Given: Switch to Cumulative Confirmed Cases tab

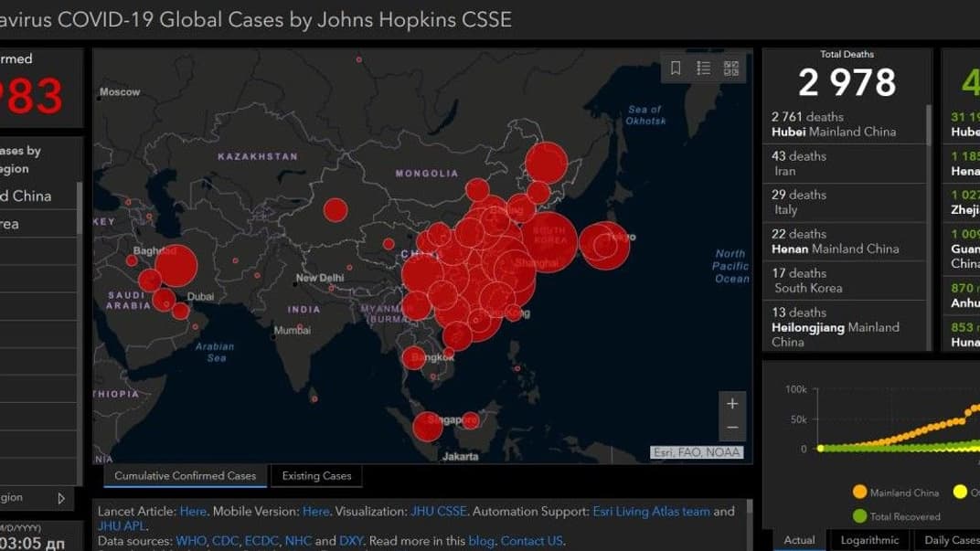Looking at the screenshot, I should tap(185, 476).
